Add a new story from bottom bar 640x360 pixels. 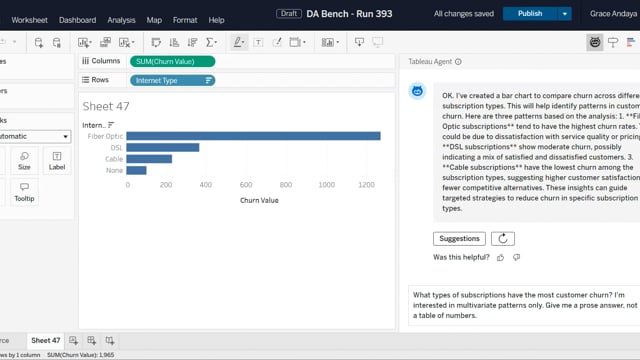(x=109, y=340)
